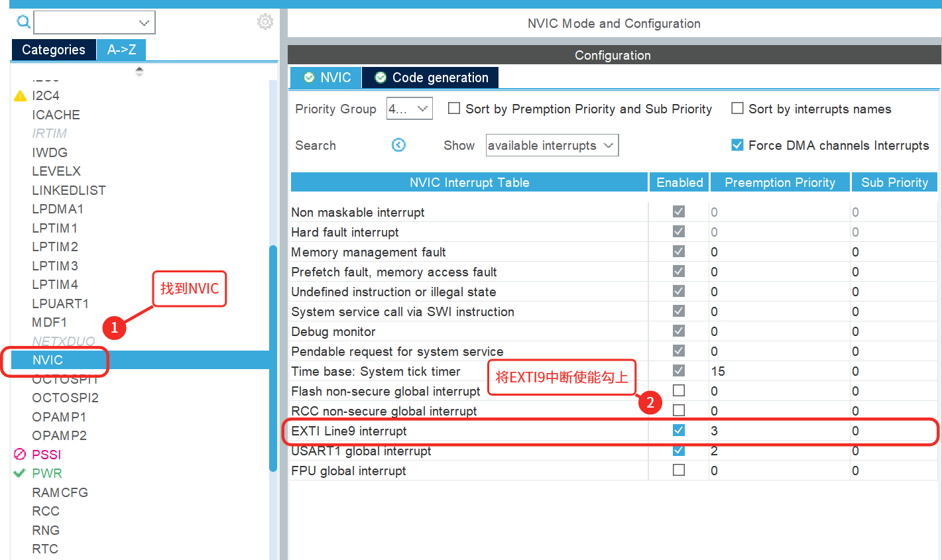
Task: Click EXTI Line9 preemption priority value 3
Action: coord(714,431)
